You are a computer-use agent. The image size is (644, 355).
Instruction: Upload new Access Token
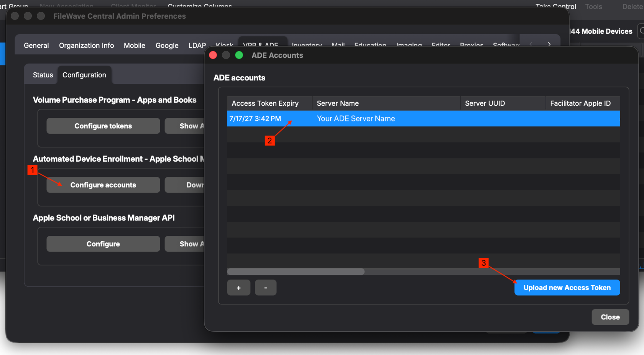coord(567,288)
